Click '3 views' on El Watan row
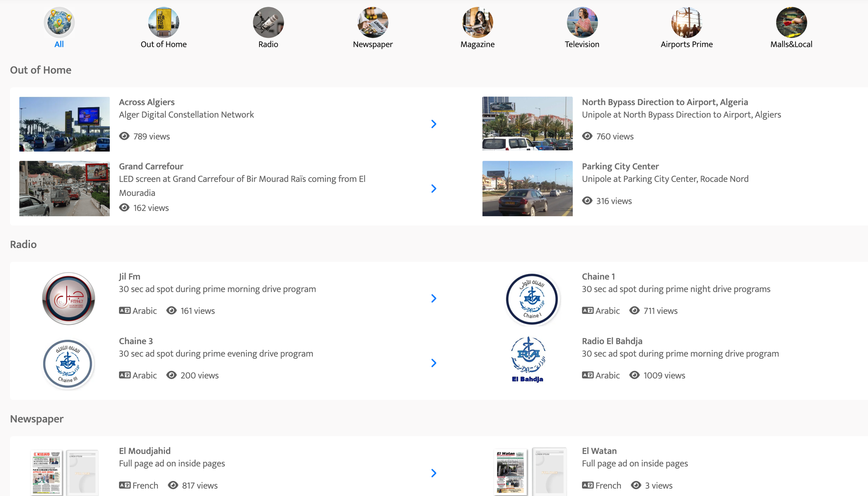The height and width of the screenshot is (496, 868). tap(658, 486)
